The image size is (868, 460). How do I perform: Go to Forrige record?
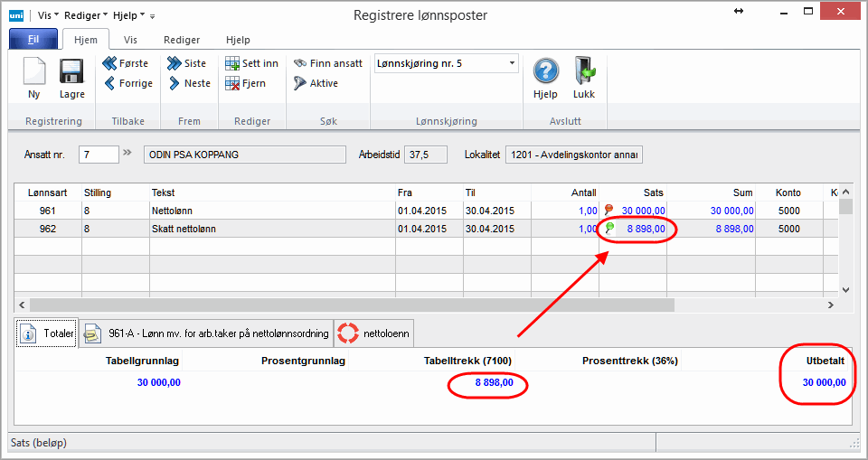127,83
